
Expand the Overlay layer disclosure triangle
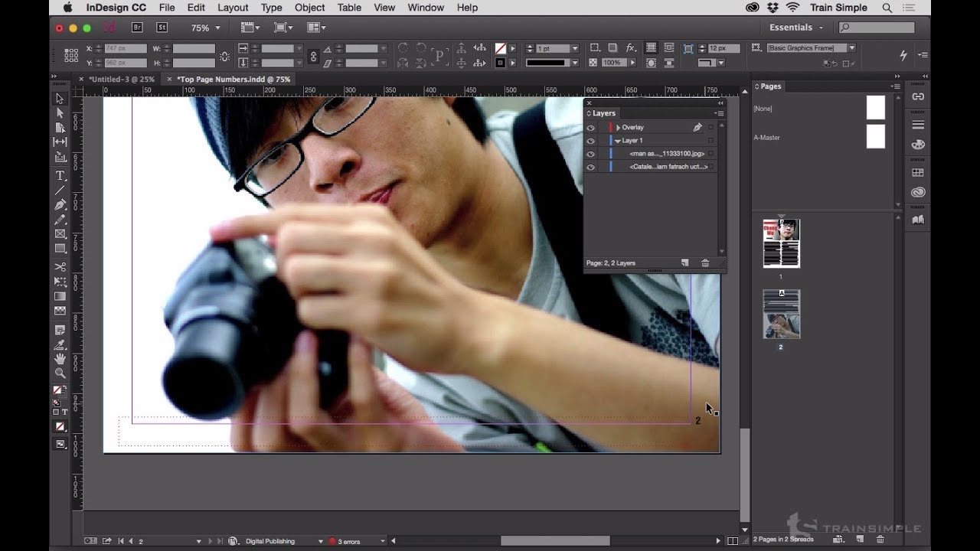pos(618,128)
